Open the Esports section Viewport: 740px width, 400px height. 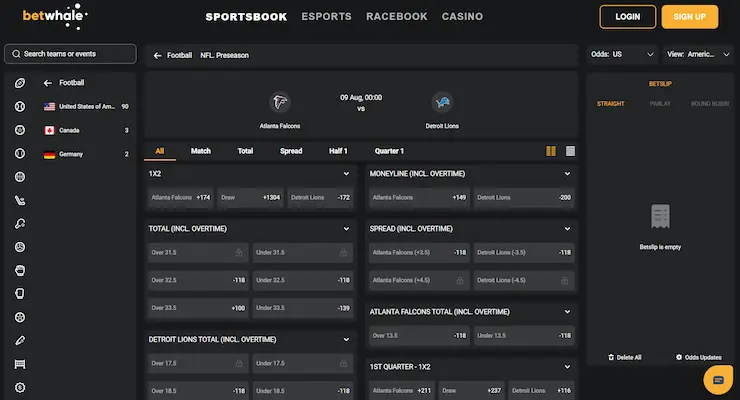click(x=327, y=17)
